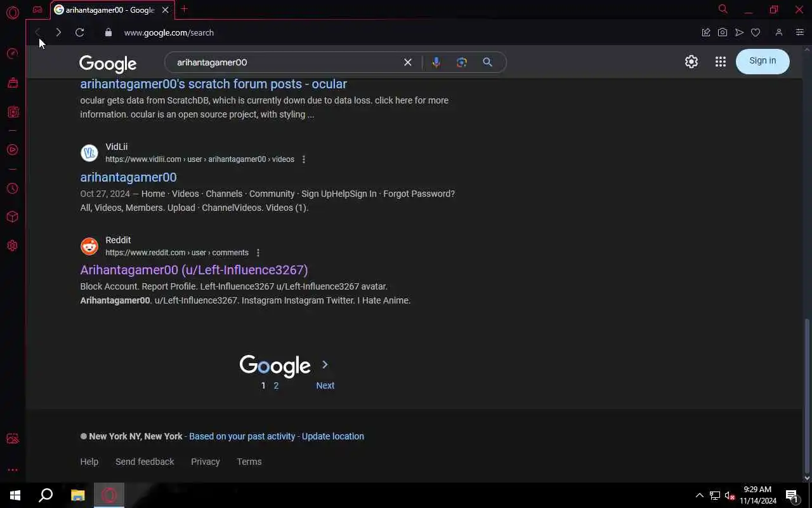Clear the Google search box
Screen dimensions: 812x508
(x=408, y=62)
